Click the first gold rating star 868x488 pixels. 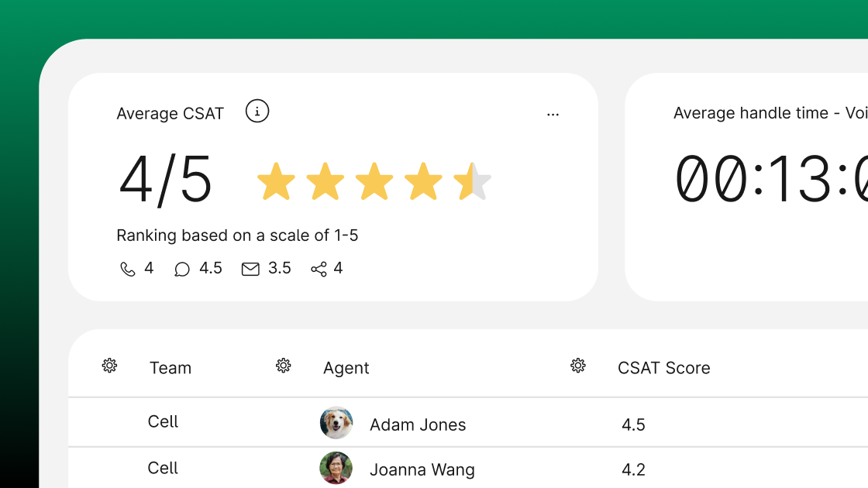pos(276,182)
